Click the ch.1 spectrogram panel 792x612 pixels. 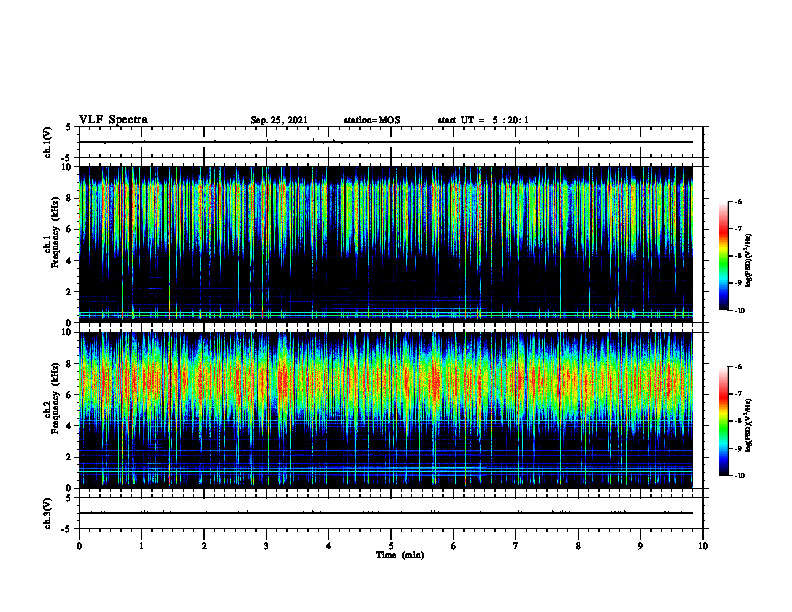(386, 244)
